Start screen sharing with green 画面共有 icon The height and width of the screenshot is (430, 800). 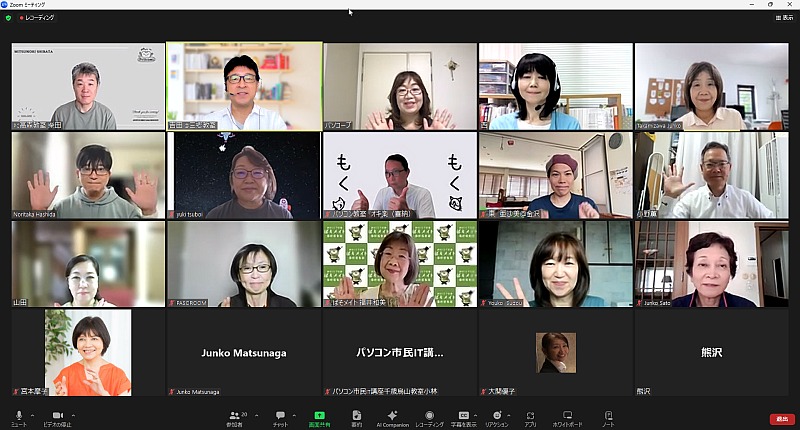pos(319,416)
